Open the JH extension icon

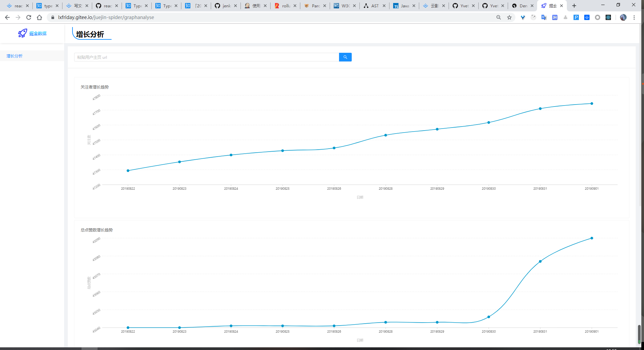(555, 17)
